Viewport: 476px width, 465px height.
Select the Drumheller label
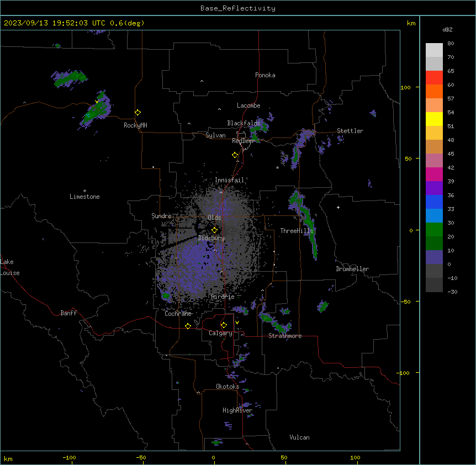352,269
